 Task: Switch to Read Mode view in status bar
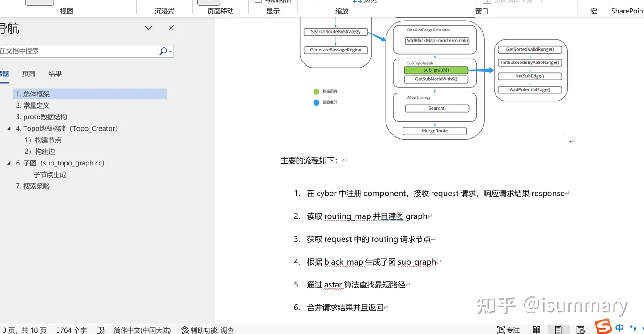click(536, 330)
